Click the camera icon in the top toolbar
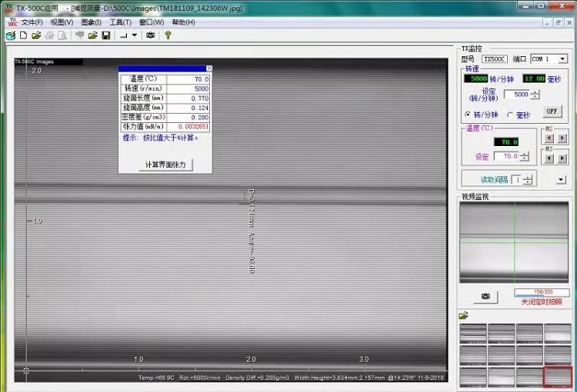The height and width of the screenshot is (392, 577). click(150, 35)
